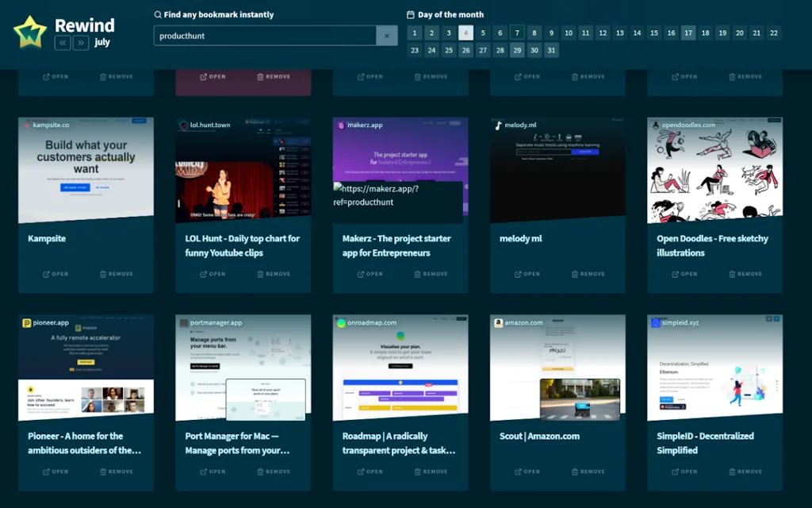
Task: Open the Kampsite bookmark
Action: tap(56, 274)
